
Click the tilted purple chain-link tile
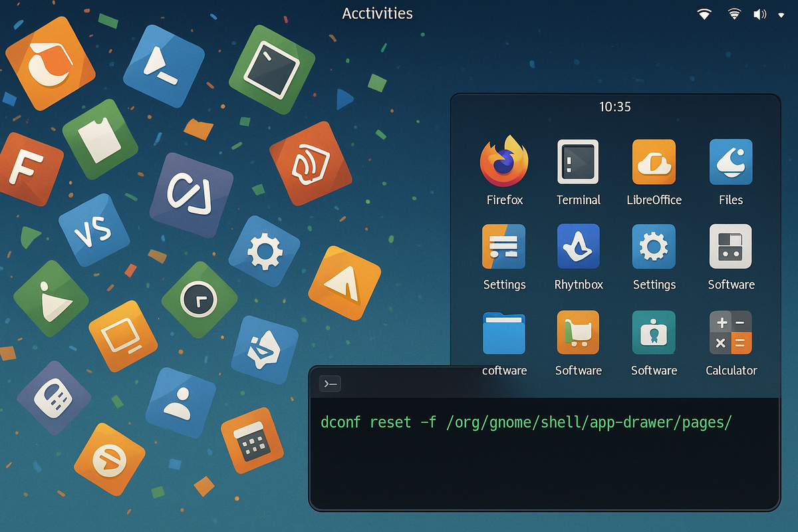pos(192,195)
